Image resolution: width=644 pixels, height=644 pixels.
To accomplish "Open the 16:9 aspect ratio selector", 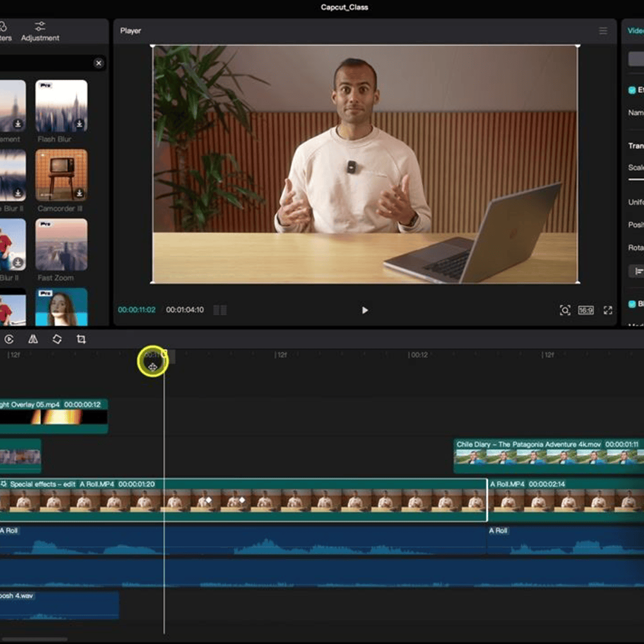I will [x=586, y=310].
